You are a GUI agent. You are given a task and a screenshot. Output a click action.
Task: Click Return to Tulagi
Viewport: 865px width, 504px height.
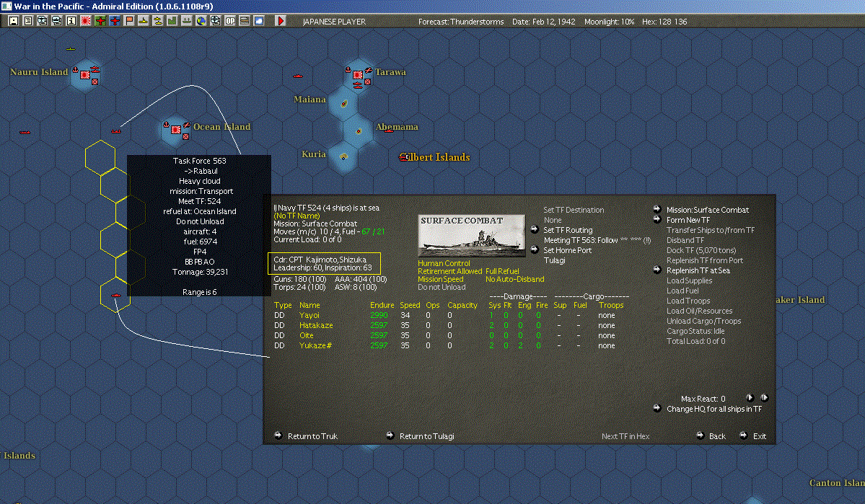426,436
